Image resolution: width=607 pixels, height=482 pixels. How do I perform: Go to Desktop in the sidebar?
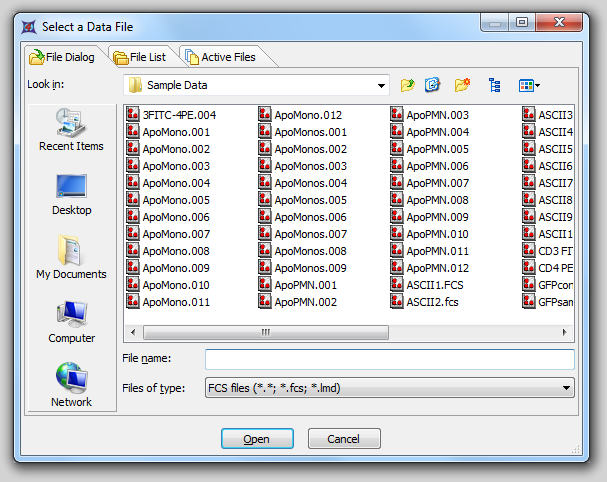[71, 194]
